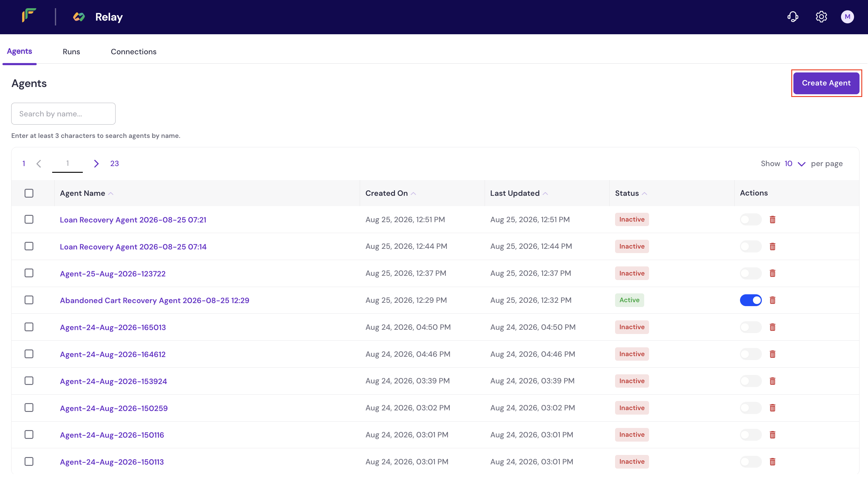Sort by Status column
Screen dimensions: 868x491
click(631, 193)
